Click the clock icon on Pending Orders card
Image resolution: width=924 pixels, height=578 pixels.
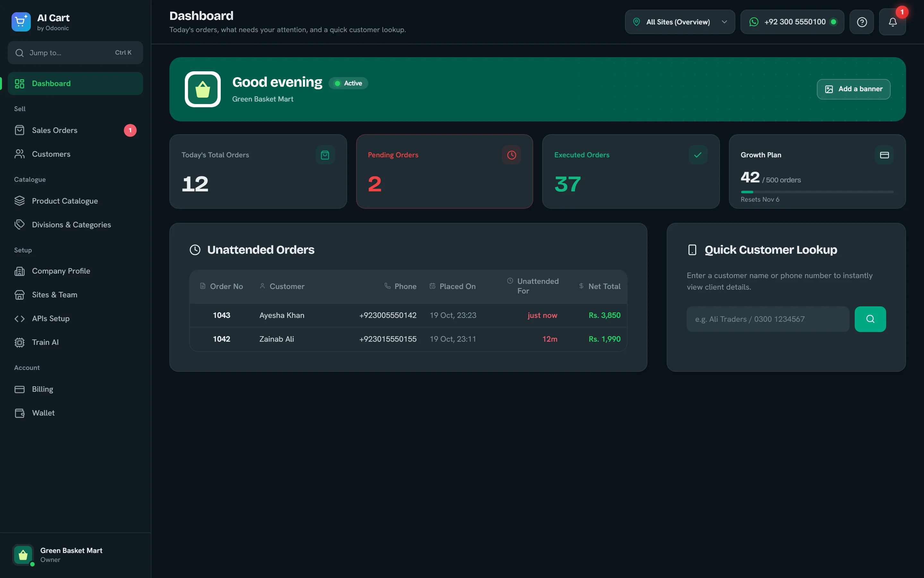(511, 155)
